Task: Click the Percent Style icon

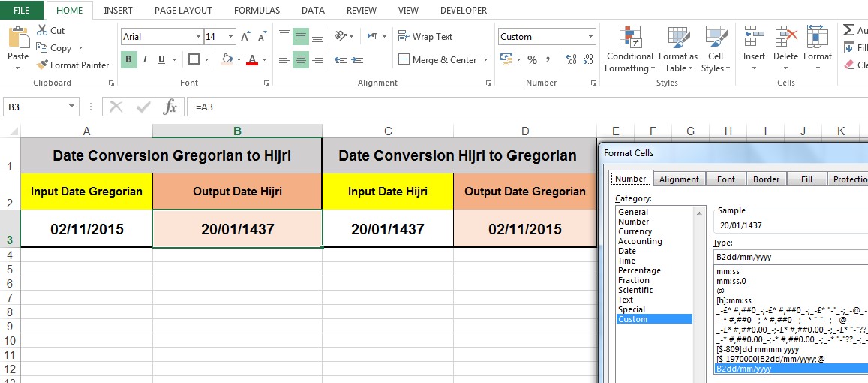Action: [532, 60]
